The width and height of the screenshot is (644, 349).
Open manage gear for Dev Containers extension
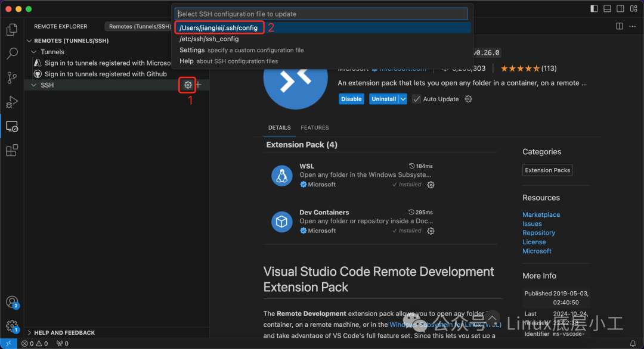[431, 231]
